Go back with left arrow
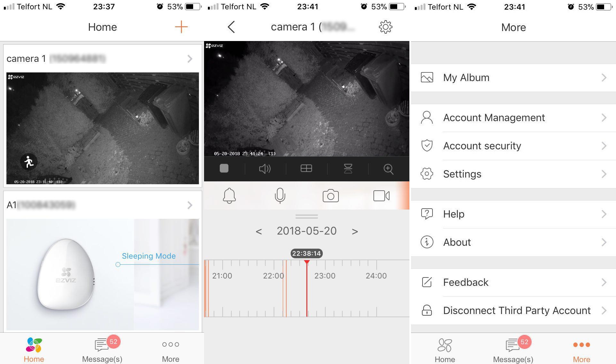The width and height of the screenshot is (616, 364). [231, 27]
